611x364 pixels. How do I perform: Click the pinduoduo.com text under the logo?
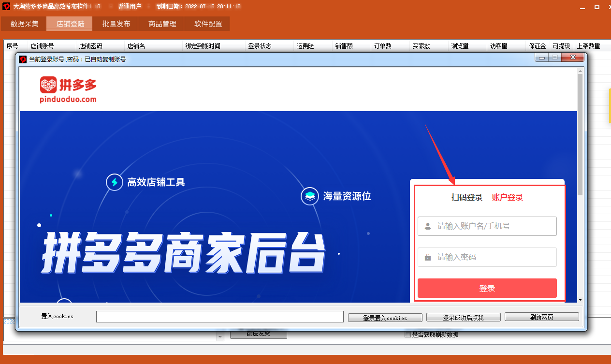pos(68,99)
